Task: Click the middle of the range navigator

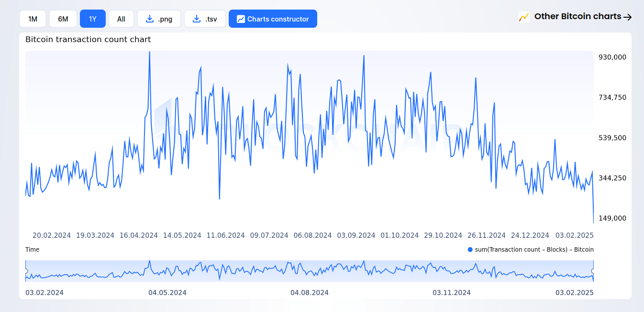Action: tap(310, 271)
